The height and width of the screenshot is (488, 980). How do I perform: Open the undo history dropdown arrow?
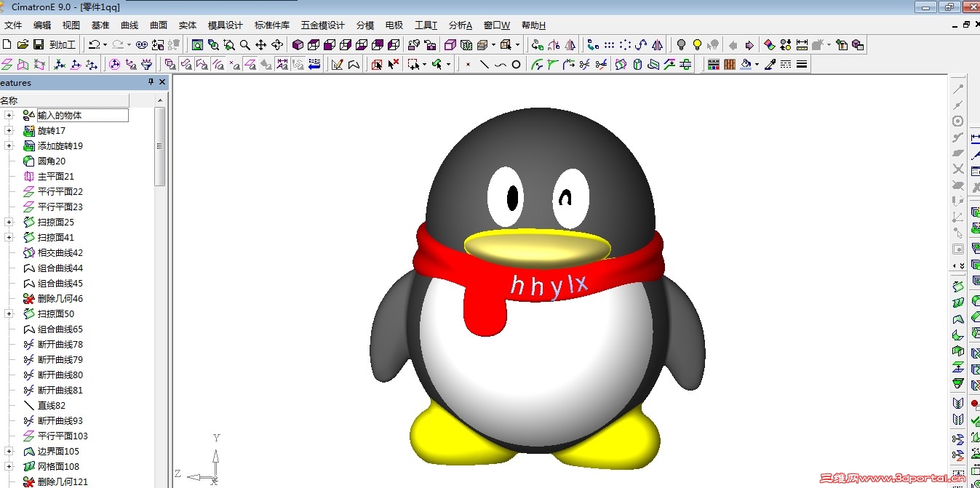(x=105, y=44)
